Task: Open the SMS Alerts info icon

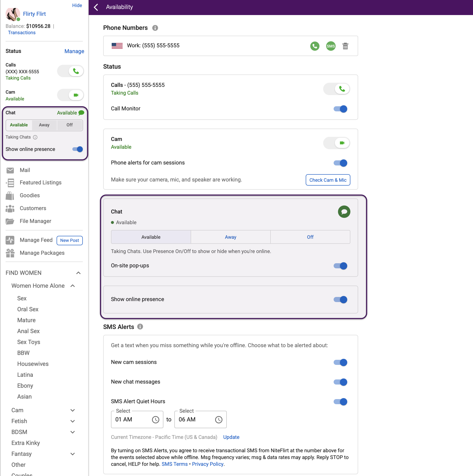Action: coord(140,327)
